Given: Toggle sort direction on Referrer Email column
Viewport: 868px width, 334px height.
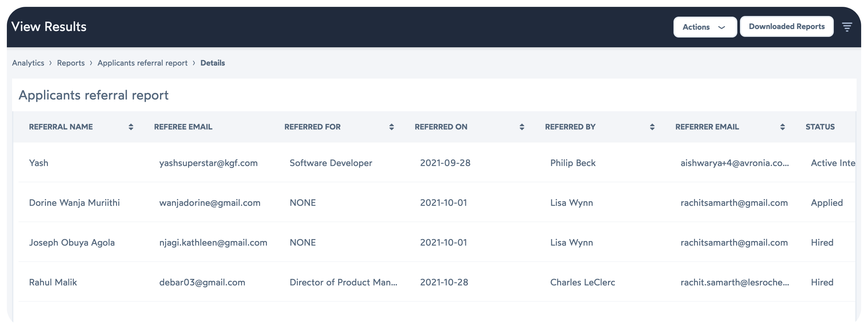Looking at the screenshot, I should pos(783,127).
